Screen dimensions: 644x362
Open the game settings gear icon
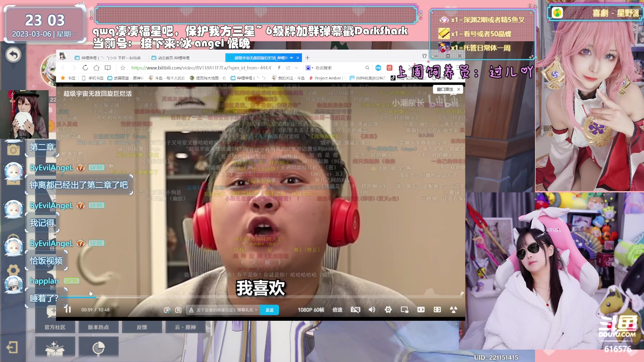pyautogui.click(x=13, y=270)
